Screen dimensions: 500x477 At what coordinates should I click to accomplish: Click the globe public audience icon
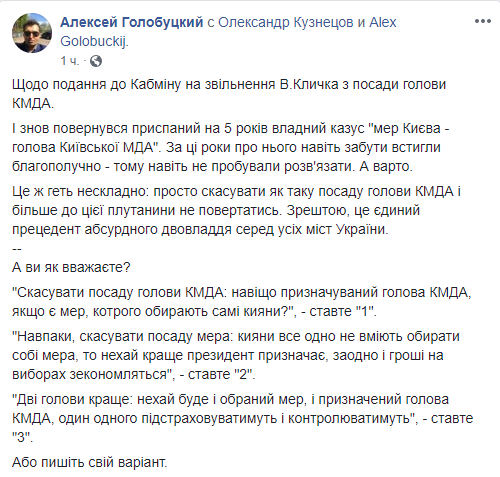click(x=96, y=61)
